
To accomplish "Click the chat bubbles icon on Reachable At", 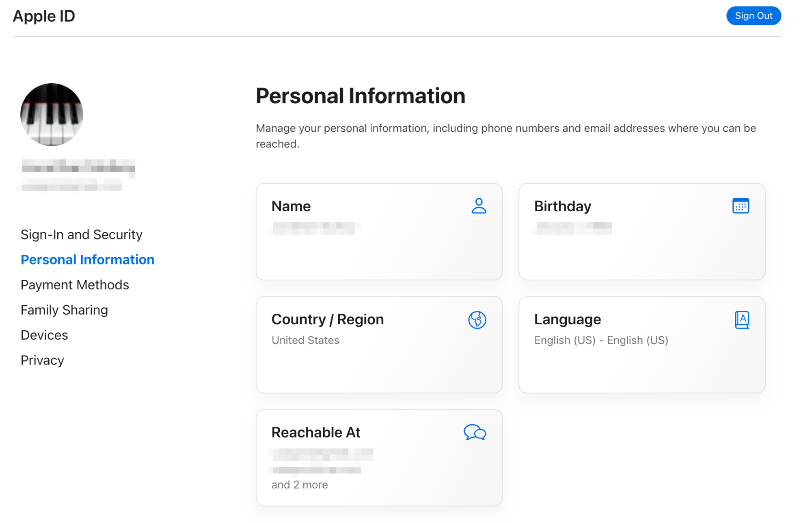I will [475, 432].
